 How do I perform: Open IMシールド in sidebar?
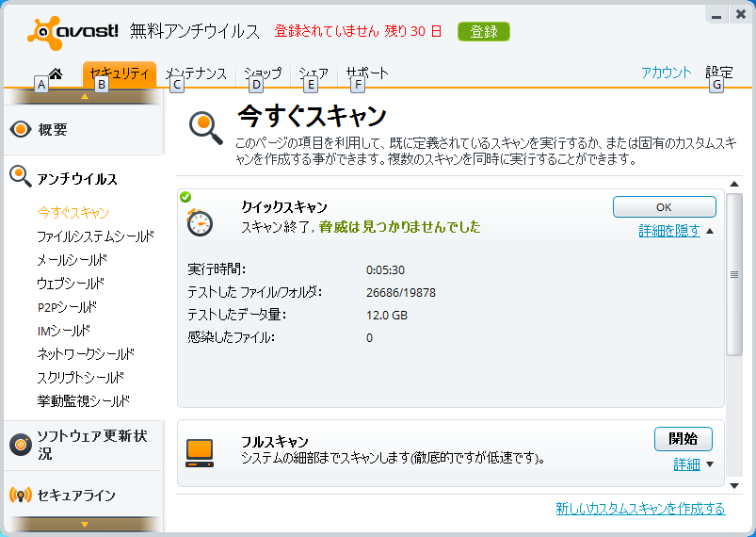coord(64,331)
